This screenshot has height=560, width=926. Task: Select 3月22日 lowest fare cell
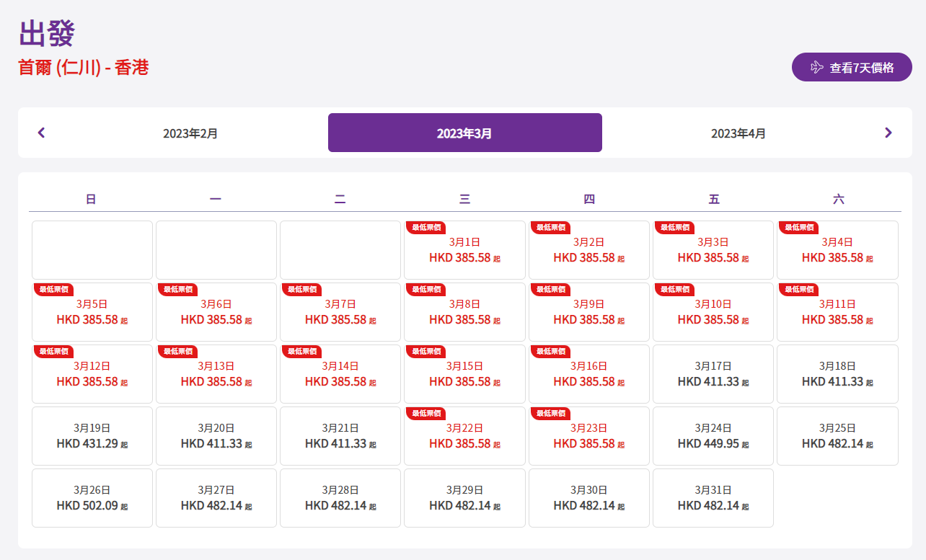(464, 437)
